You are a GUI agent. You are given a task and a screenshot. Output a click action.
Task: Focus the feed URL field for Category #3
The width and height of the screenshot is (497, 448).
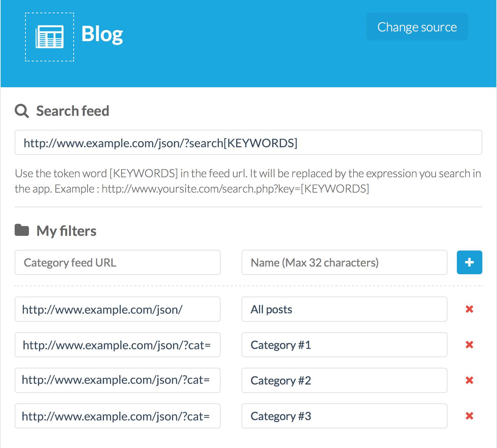117,416
